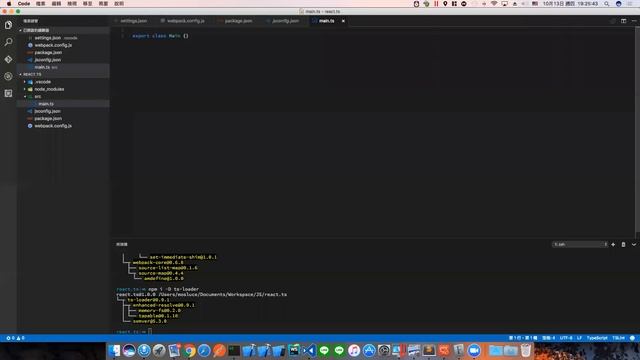Expand the node_modules folder
The width and height of the screenshot is (640, 360).
49,89
